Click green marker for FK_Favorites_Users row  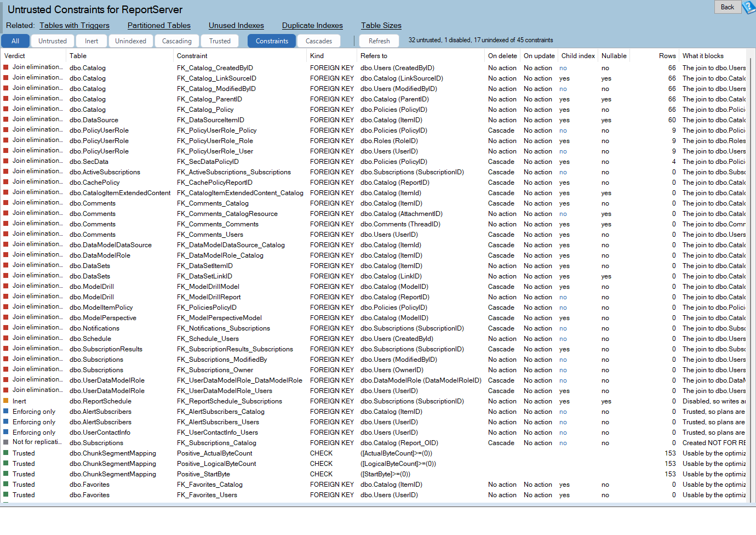[6, 495]
